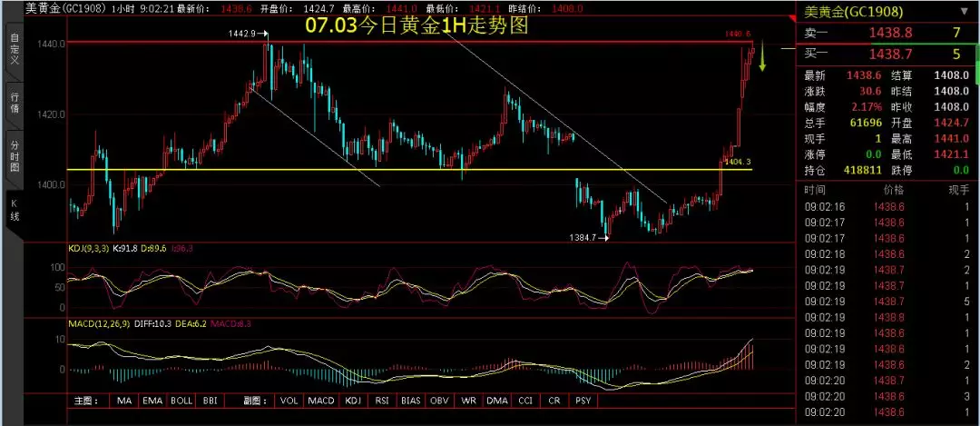Switch to the 行情 side tab
The height and width of the screenshot is (426, 980).
coord(15,103)
